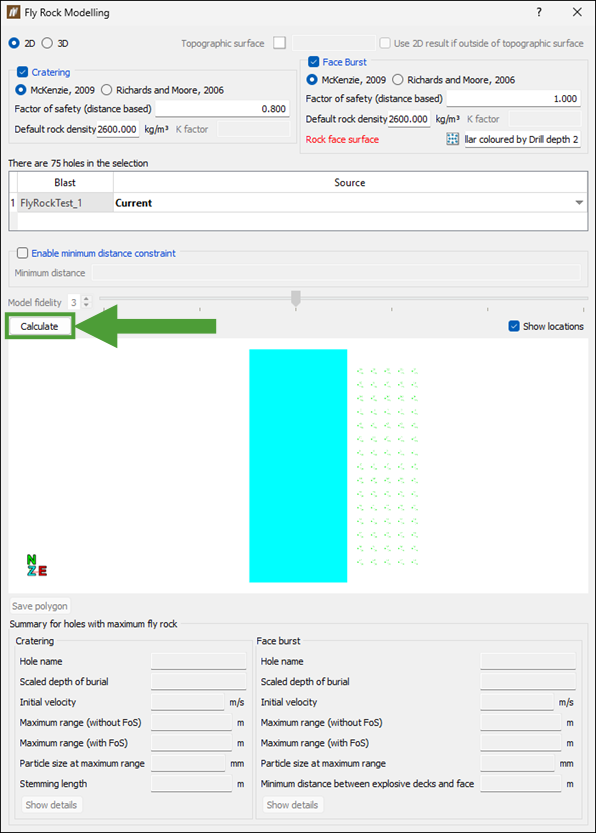Click the Cratering factor of safety field

[x=222, y=108]
